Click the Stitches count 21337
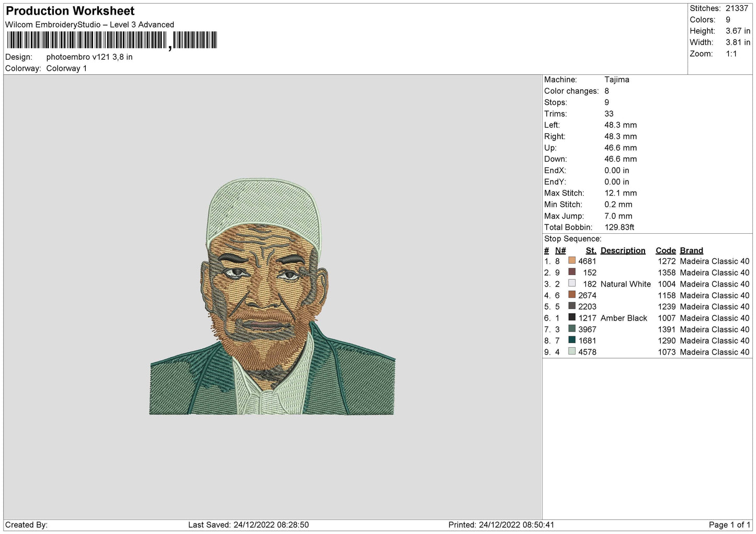 (737, 8)
